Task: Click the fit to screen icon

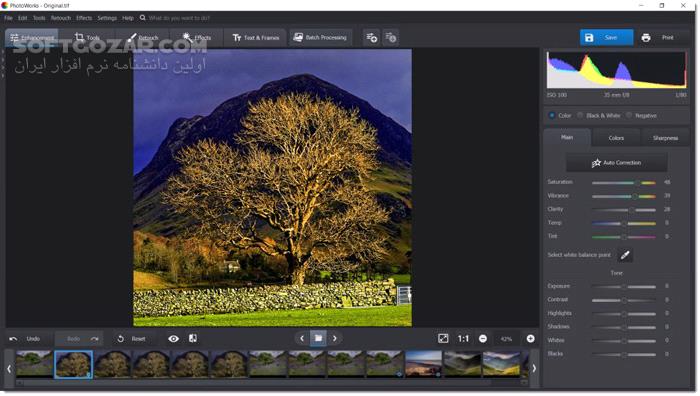Action: coord(443,338)
